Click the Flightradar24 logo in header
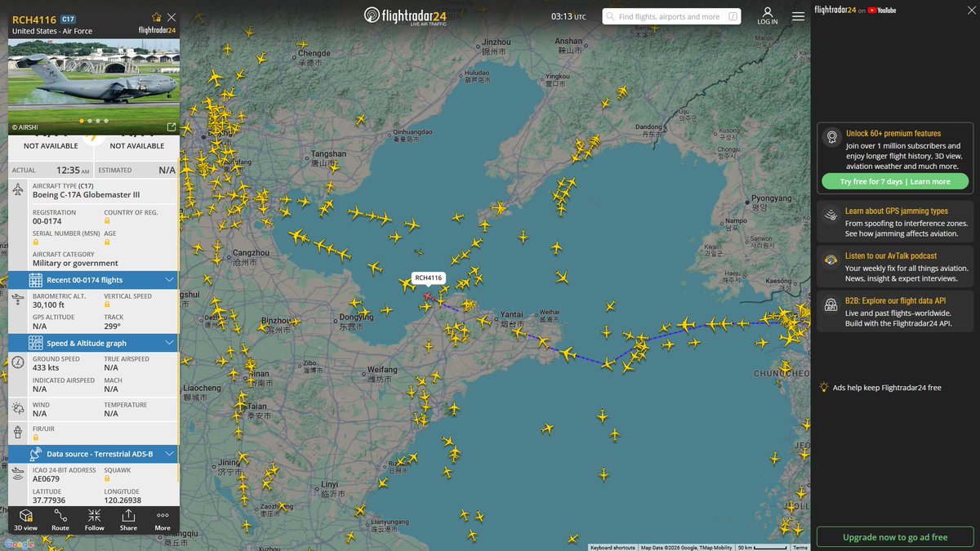 coord(406,16)
